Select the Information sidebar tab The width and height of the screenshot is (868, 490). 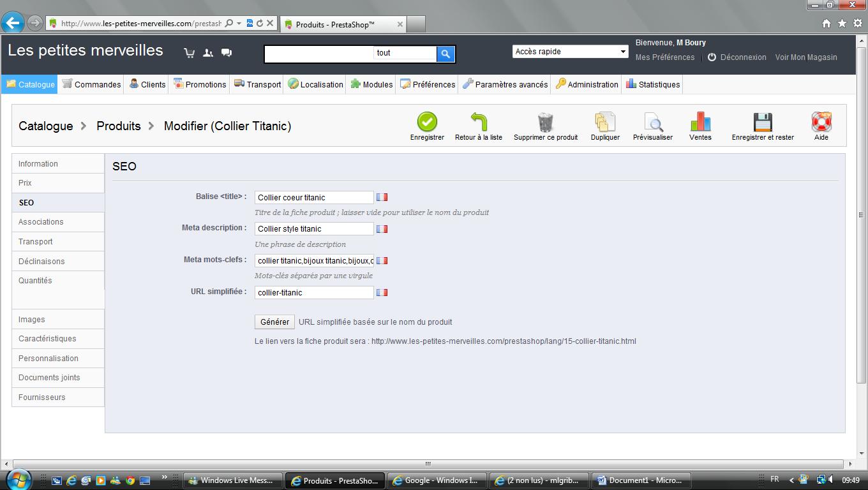tap(58, 164)
